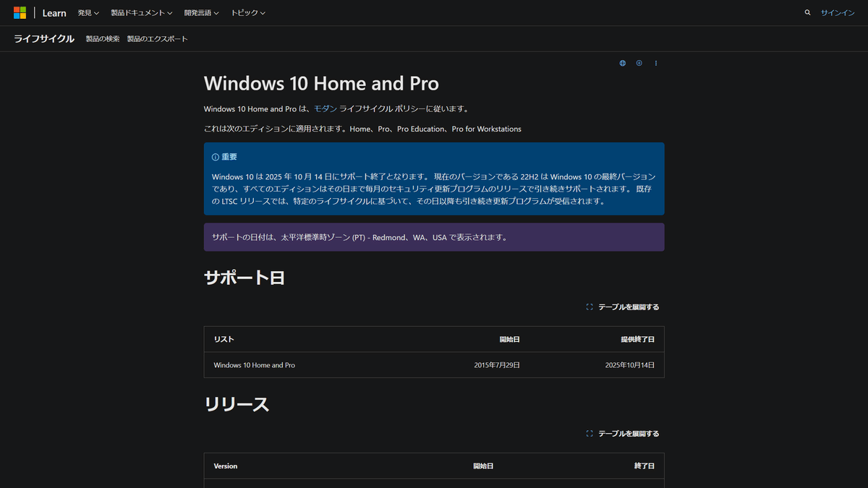Click the 2025年10月14日 retirement date cell
Image resolution: width=868 pixels, height=488 pixels.
tap(630, 365)
